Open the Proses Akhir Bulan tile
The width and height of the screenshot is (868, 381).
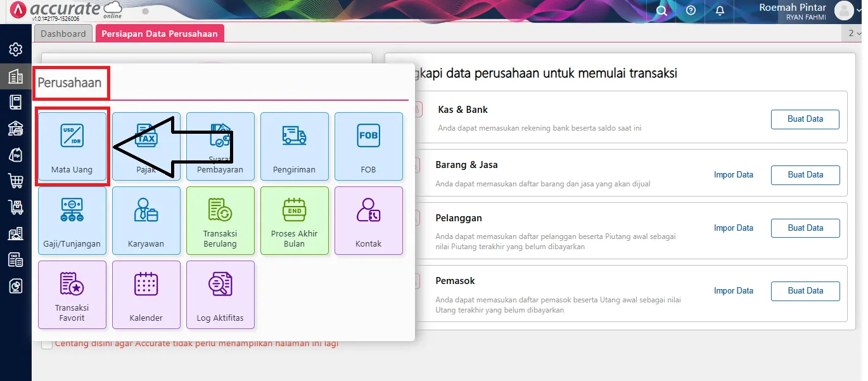click(x=295, y=221)
